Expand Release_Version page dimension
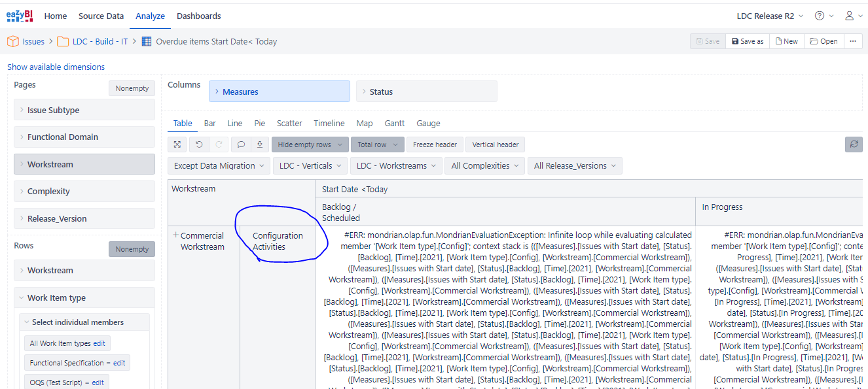868x389 pixels. tap(84, 218)
